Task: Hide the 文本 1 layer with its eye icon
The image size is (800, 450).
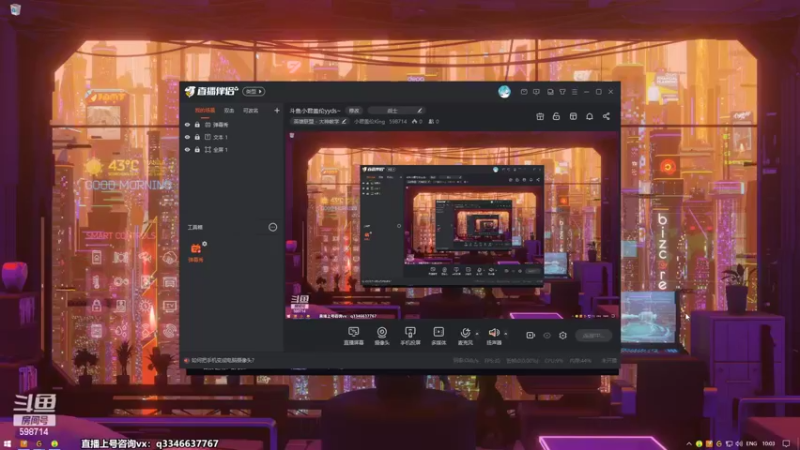Action: point(187,137)
